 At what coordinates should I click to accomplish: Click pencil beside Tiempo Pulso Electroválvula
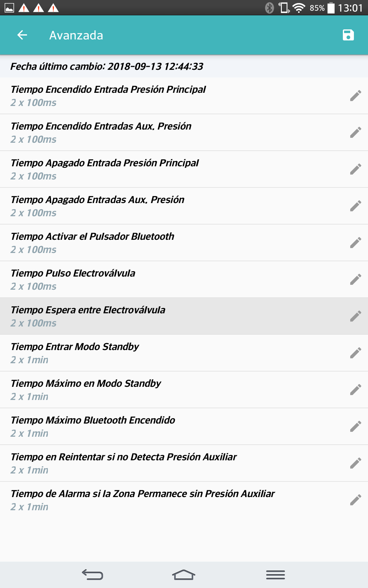pyautogui.click(x=355, y=280)
